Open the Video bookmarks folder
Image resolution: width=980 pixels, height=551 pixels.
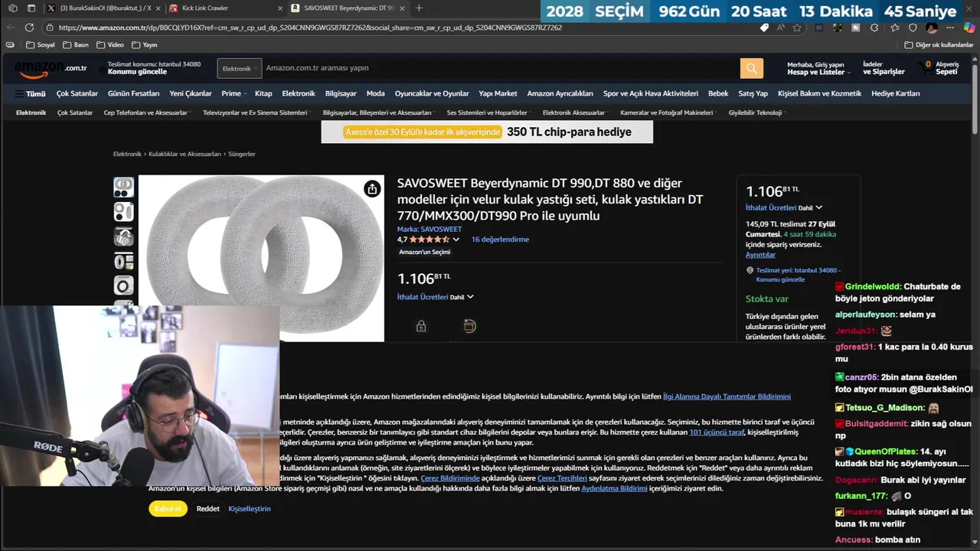tap(110, 45)
